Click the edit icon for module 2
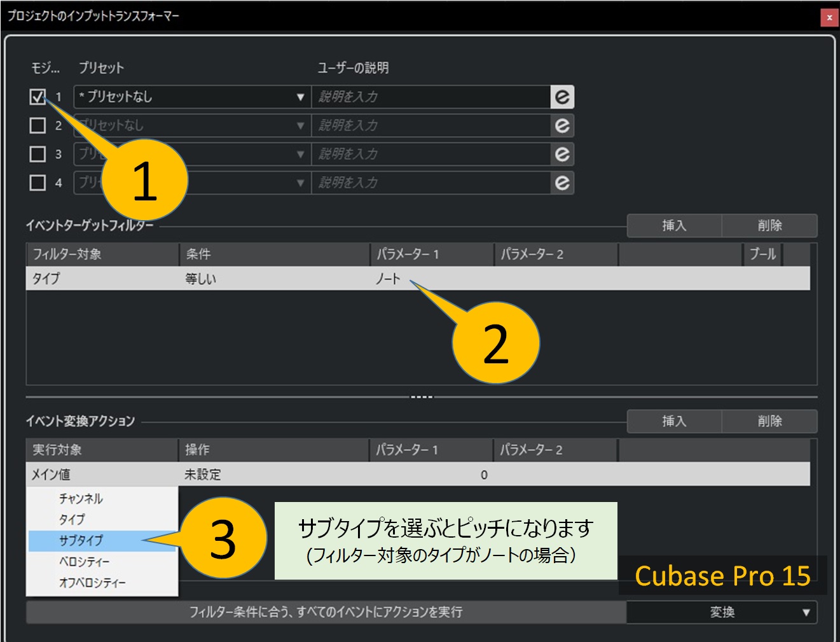840x642 pixels. [x=562, y=125]
